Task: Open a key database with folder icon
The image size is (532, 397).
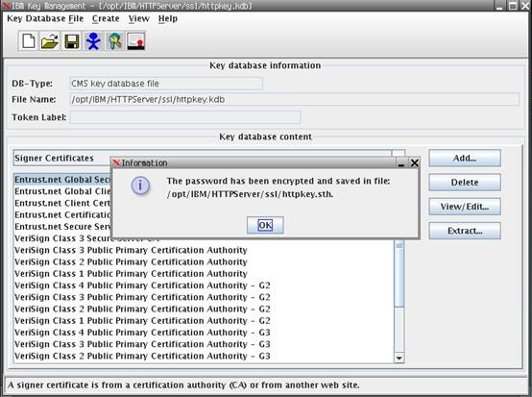Action: coord(50,41)
